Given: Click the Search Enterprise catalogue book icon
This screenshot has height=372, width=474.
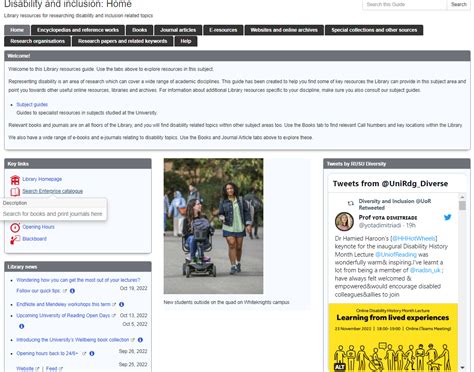Looking at the screenshot, I should 15,192.
